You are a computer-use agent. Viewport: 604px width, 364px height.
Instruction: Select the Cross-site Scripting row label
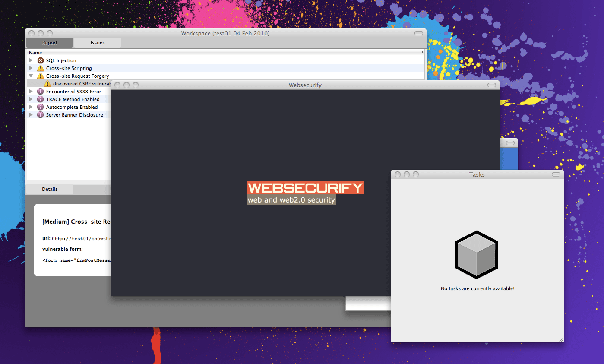point(69,68)
